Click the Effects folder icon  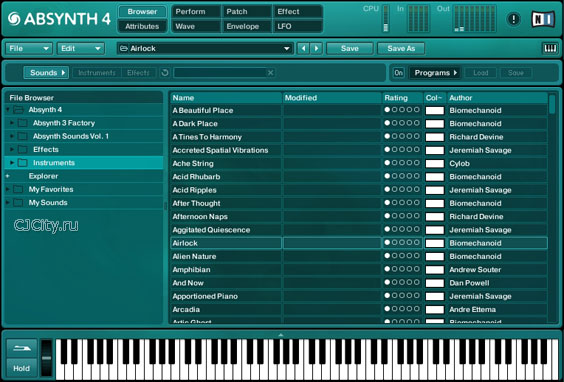point(23,150)
